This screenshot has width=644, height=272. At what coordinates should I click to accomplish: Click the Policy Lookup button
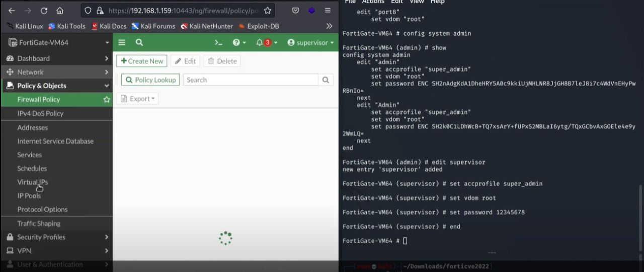pos(150,80)
